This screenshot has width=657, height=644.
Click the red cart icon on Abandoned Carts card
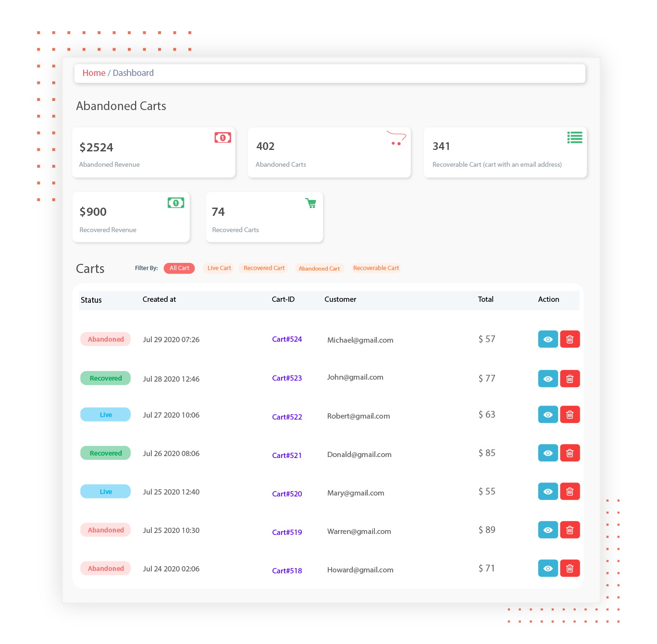pos(397,138)
